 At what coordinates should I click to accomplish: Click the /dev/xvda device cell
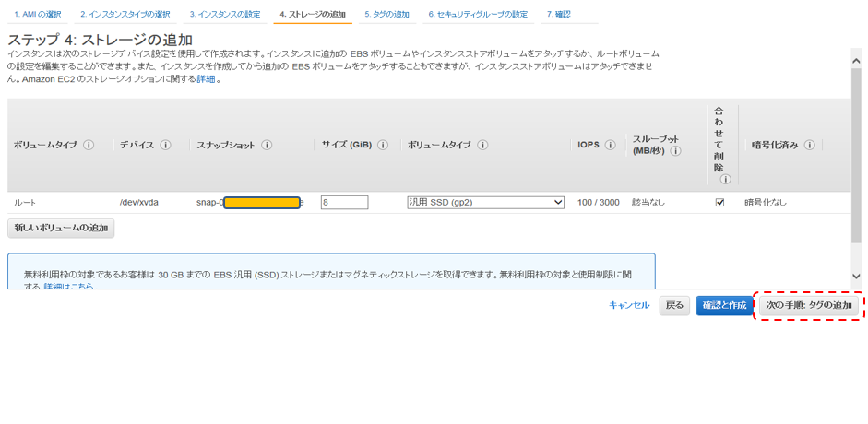pos(139,203)
